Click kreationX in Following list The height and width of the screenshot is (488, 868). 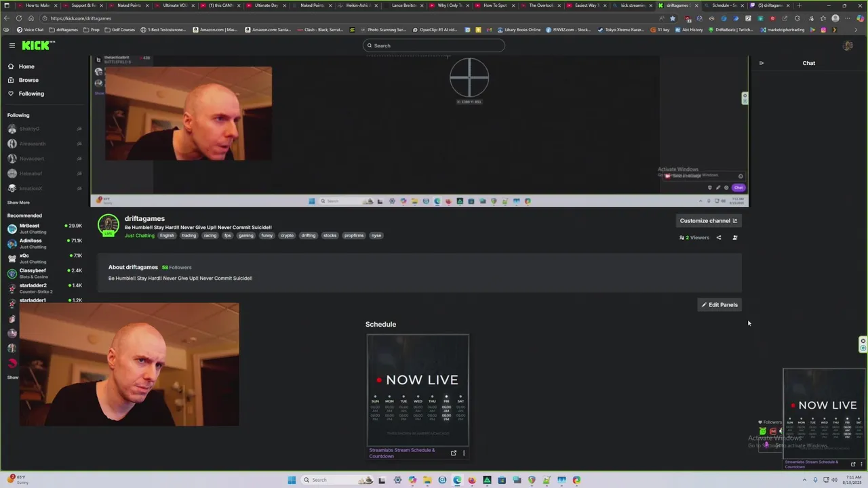pos(44,188)
